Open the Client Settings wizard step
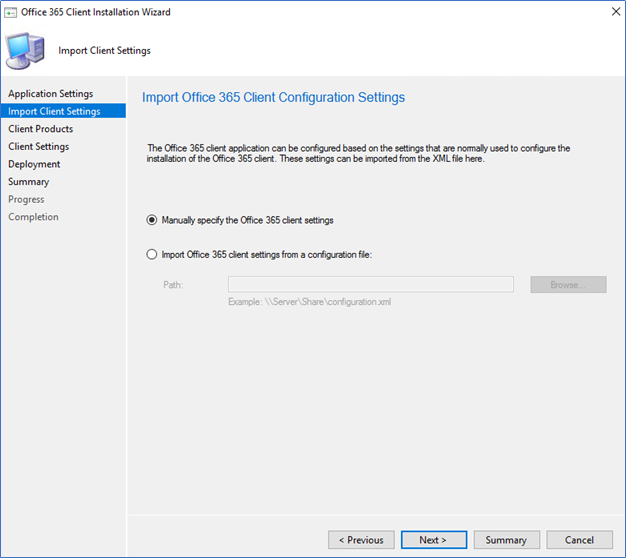Viewport: 626px width, 558px height. click(x=39, y=146)
